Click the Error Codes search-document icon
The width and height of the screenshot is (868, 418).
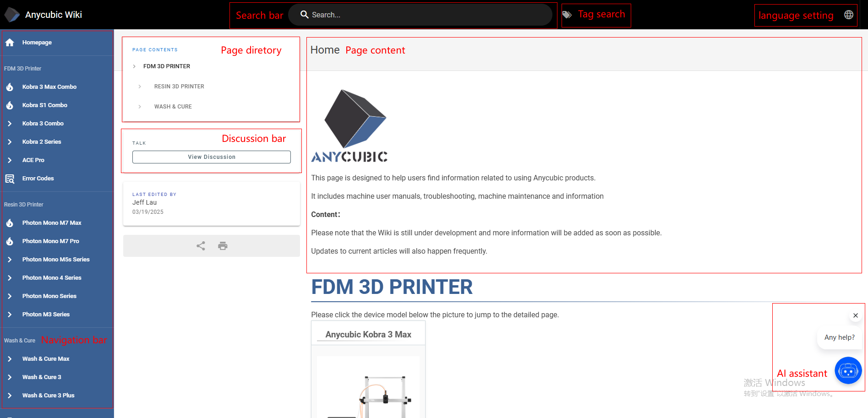10,179
